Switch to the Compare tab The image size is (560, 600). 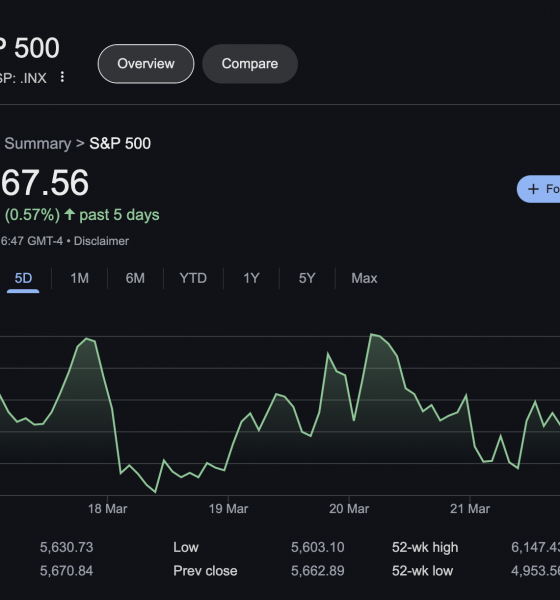(250, 64)
